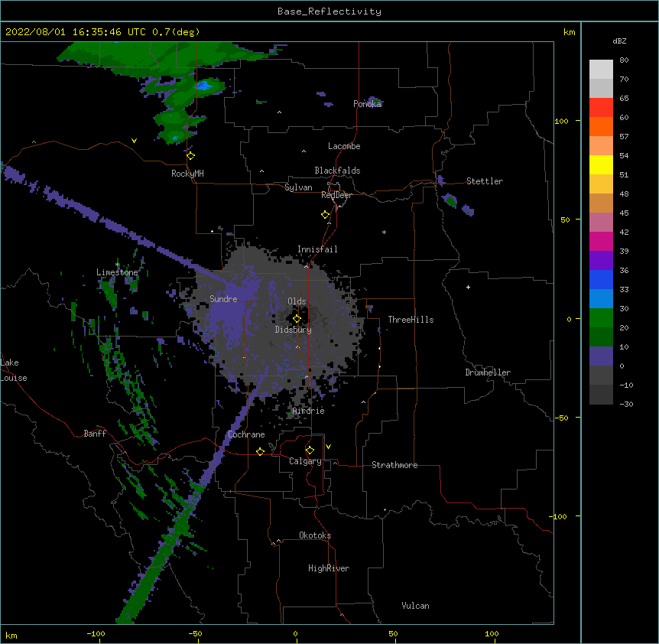Select the asterisk marker east of Innisfail
659x644 pixels.
(384, 232)
